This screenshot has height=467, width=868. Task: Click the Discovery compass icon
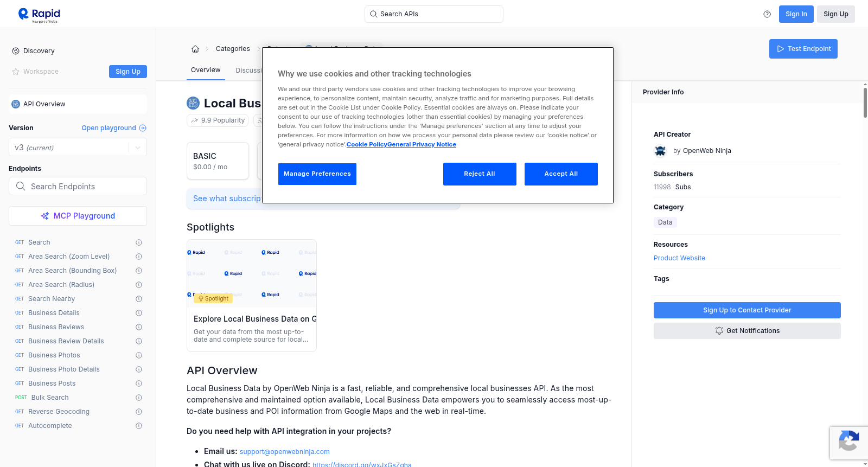click(x=16, y=51)
